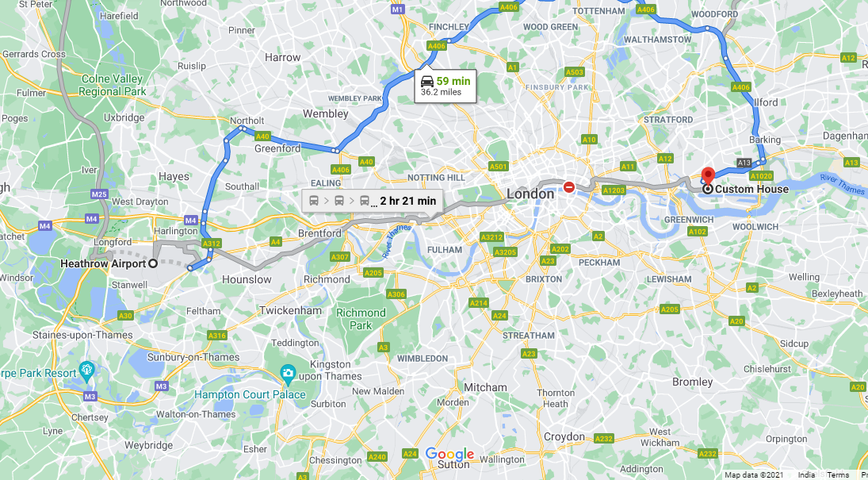Image resolution: width=868 pixels, height=480 pixels.
Task: Click the M1 motorway shield at top
Action: point(397,10)
